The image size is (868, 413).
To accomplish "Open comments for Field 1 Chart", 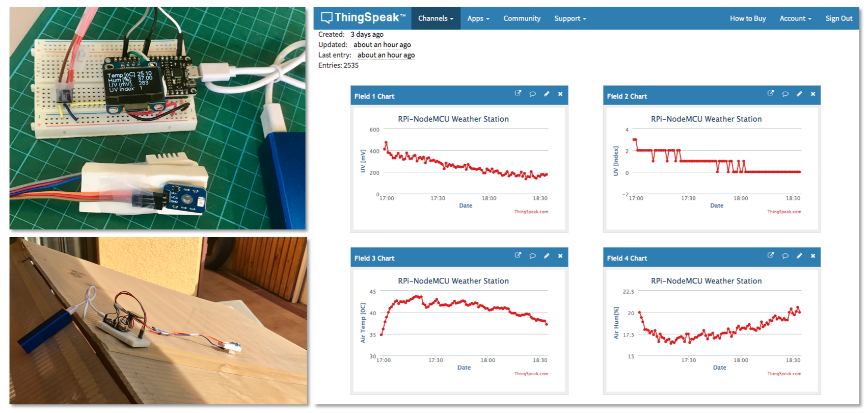I will coord(532,94).
